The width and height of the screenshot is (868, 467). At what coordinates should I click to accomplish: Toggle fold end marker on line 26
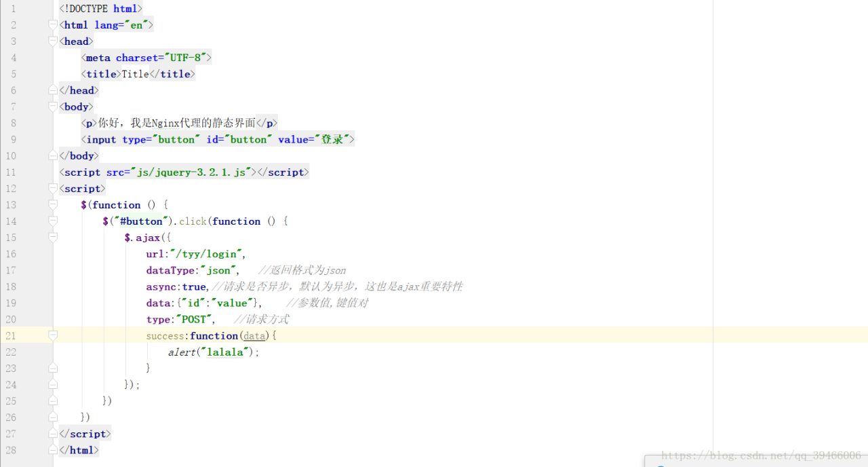[x=53, y=417]
